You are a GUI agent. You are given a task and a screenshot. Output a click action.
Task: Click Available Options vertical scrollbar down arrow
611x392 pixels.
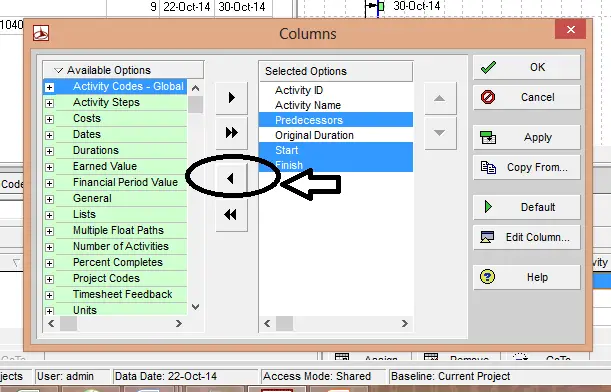click(196, 307)
